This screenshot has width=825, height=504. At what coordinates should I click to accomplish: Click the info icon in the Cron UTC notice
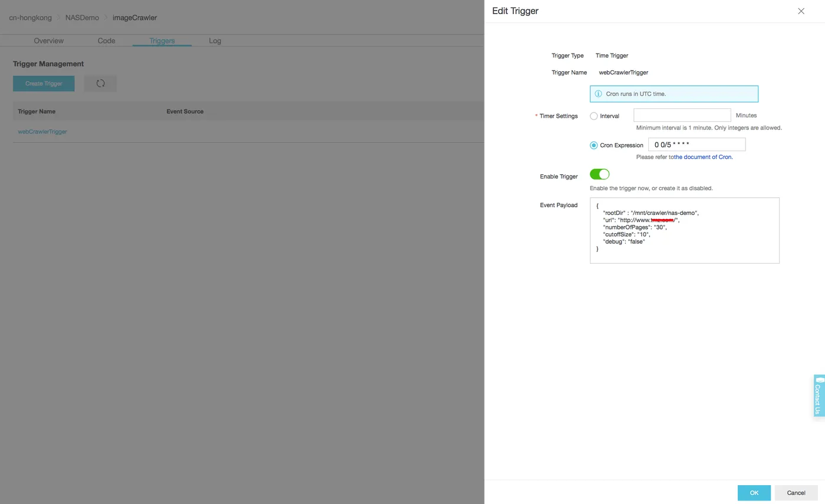pos(598,94)
